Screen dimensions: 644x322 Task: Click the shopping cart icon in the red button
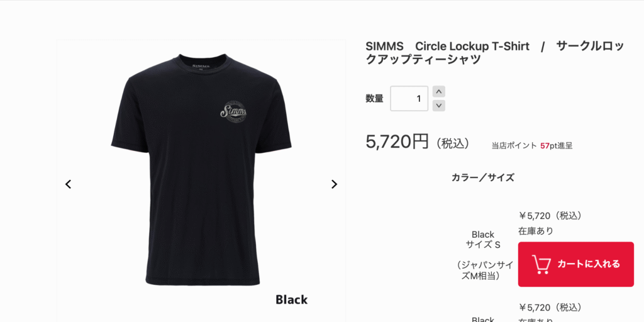click(541, 265)
